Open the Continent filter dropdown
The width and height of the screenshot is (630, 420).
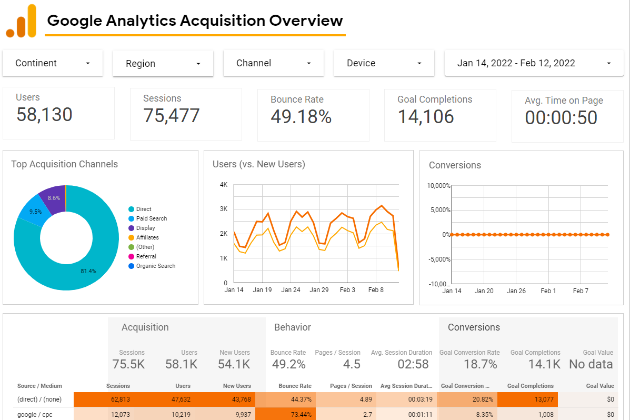(53, 63)
